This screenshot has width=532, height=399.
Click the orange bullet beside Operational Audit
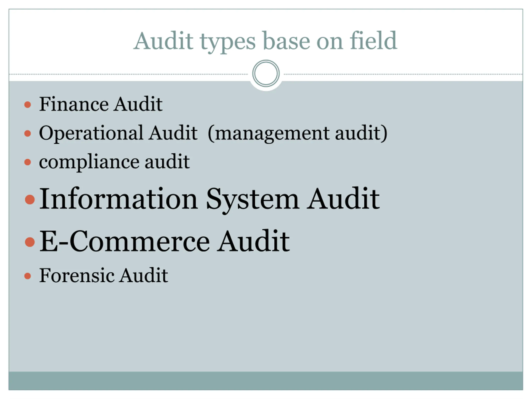[x=28, y=133]
